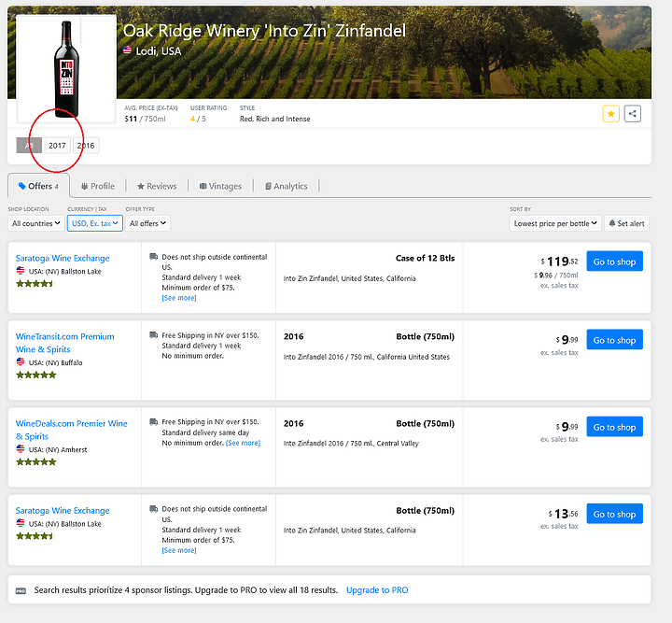This screenshot has width=672, height=623.
Task: Click the bell icon in Set alert
Action: [x=612, y=223]
